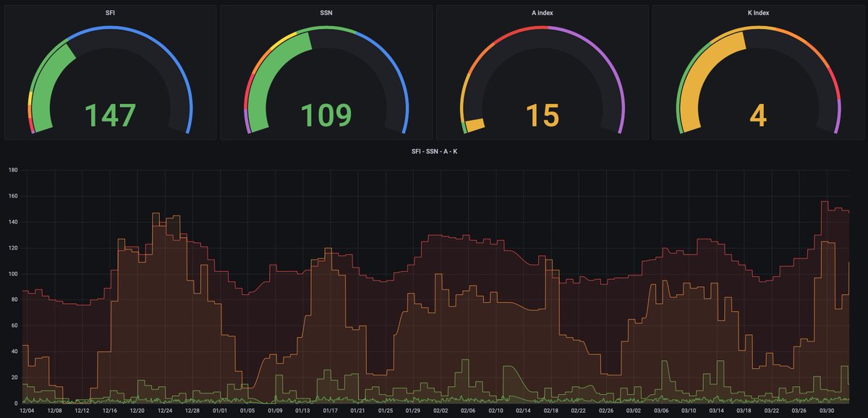Open the 'SFI - SSN - A - K' graph title menu

click(x=434, y=151)
